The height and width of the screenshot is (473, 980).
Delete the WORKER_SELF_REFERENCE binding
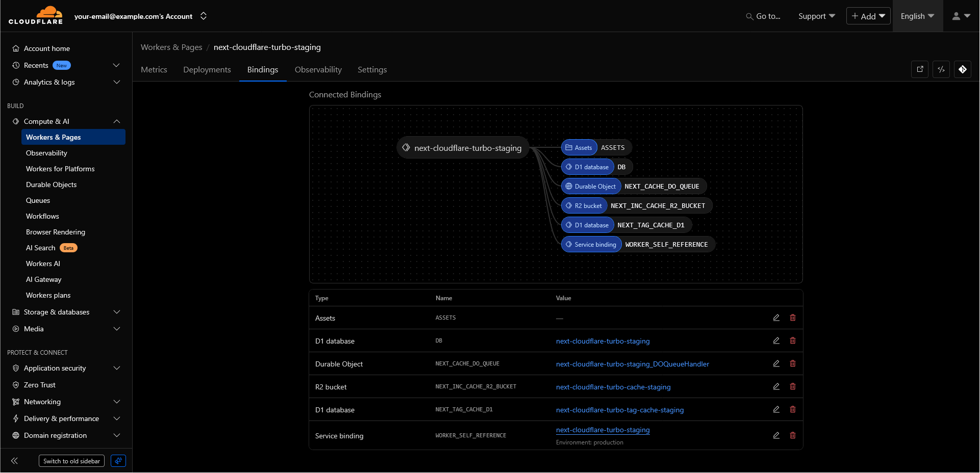click(x=793, y=435)
